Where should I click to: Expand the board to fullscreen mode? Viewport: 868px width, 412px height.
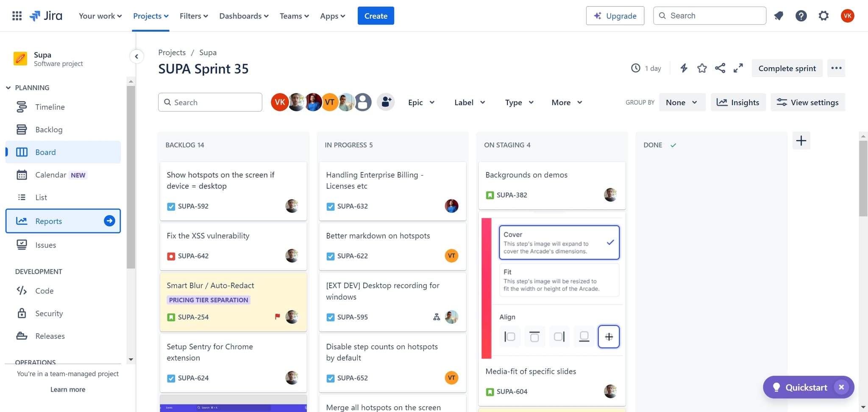[738, 68]
